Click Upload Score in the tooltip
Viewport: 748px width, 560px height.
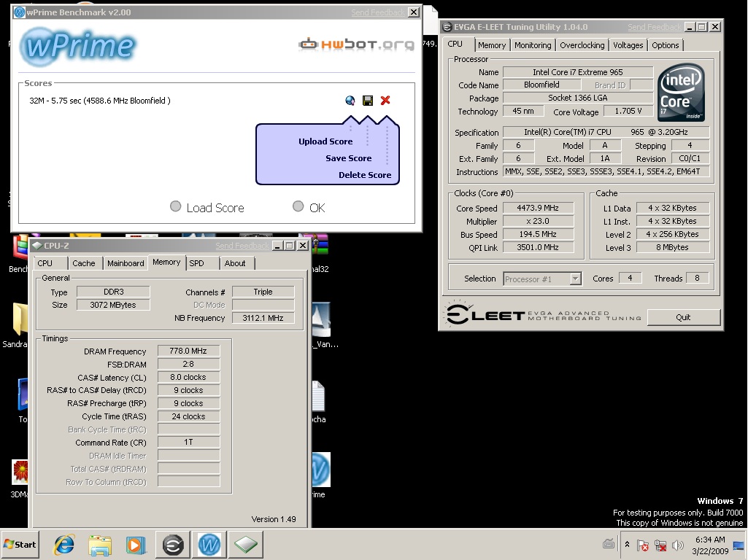pyautogui.click(x=325, y=141)
